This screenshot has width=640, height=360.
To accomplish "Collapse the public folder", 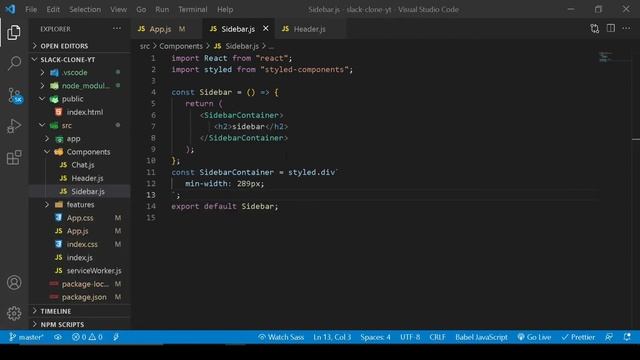I will tap(80, 99).
